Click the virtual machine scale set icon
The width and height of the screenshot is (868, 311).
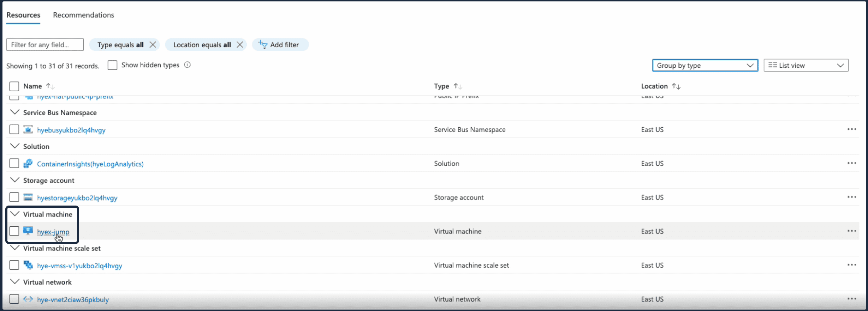tap(28, 265)
